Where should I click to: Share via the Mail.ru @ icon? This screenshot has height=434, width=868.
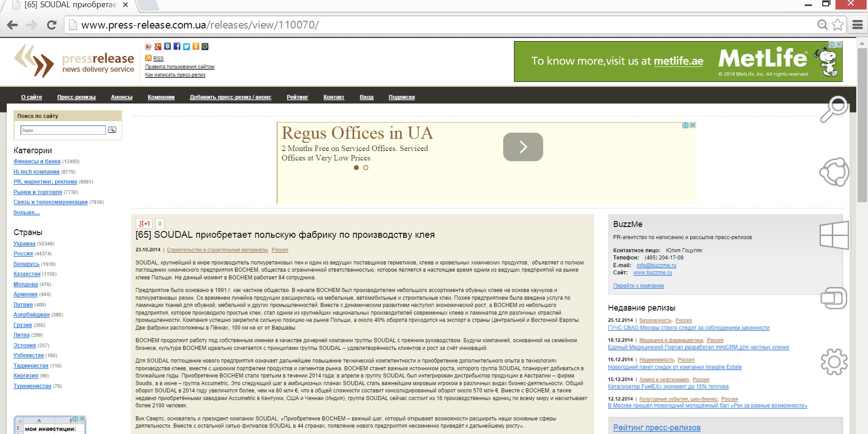pos(205,47)
